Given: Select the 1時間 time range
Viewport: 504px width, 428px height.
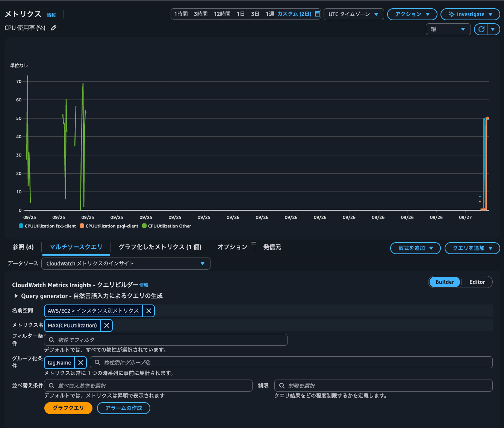Looking at the screenshot, I should (x=181, y=14).
